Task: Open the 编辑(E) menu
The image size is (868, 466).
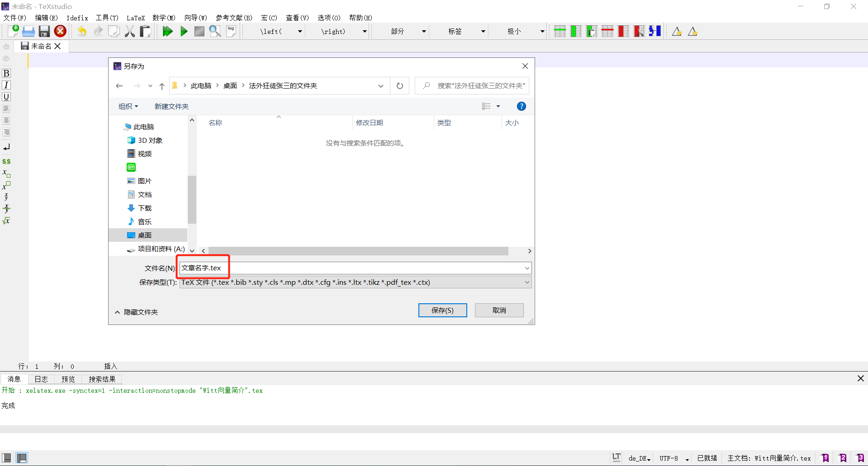Action: click(x=46, y=18)
